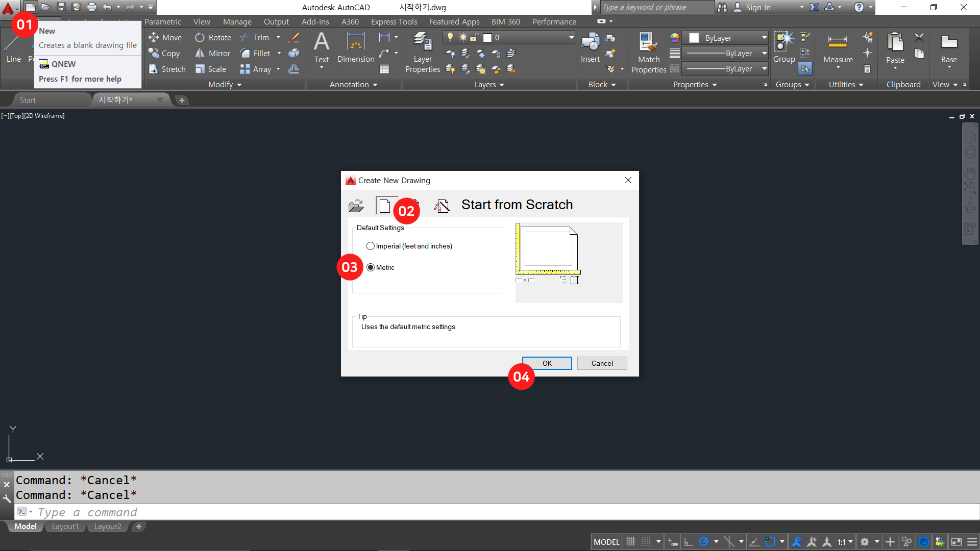
Task: Click the Open a Drawing folder icon
Action: pos(356,206)
